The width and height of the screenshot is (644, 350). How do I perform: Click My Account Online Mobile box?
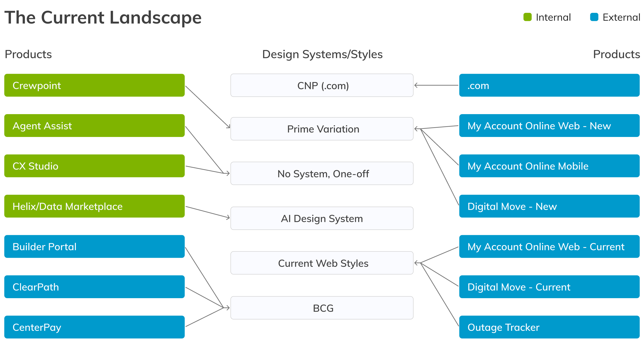point(549,166)
